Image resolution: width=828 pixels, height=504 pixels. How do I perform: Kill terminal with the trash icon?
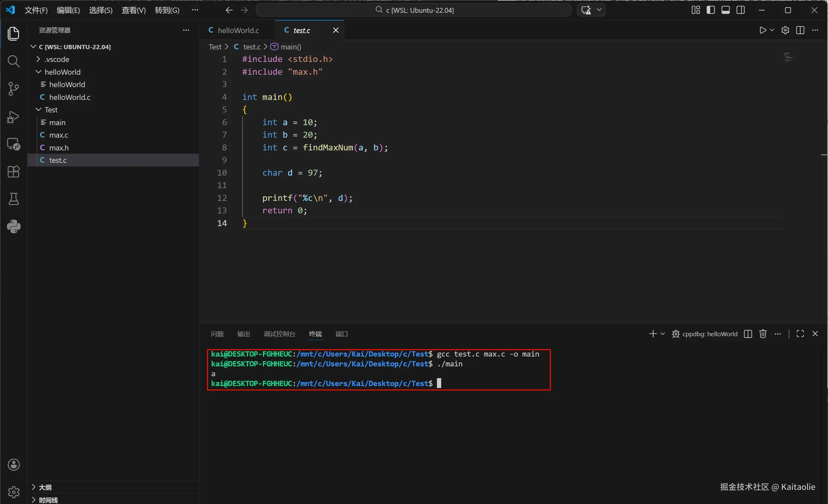[763, 334]
